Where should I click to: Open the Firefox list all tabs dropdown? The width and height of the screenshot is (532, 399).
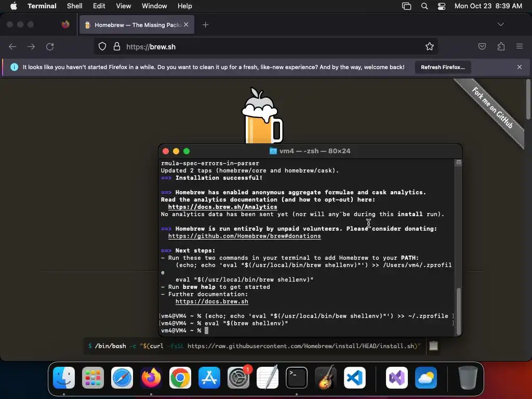(500, 24)
